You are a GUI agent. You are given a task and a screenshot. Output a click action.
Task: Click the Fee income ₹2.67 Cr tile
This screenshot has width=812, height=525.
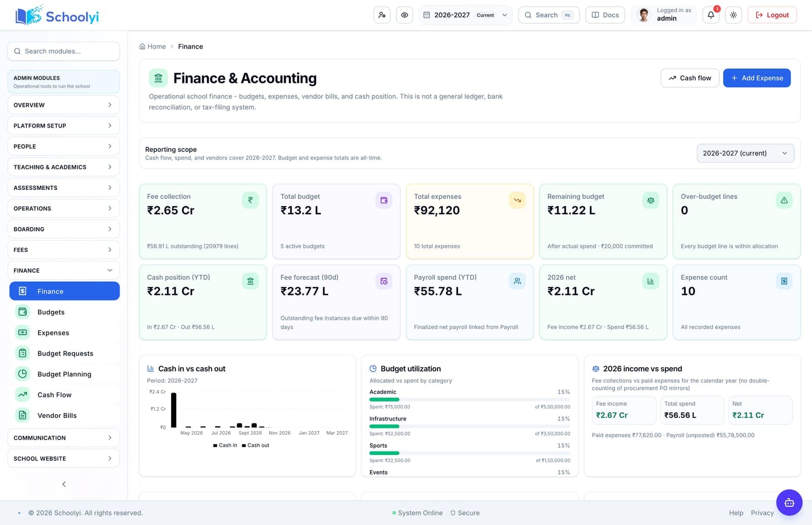click(x=624, y=410)
